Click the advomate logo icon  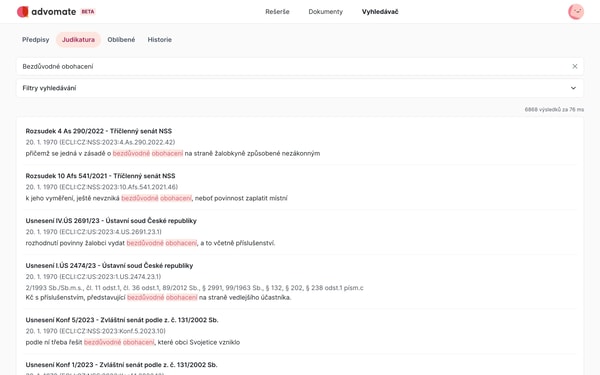pyautogui.click(x=23, y=12)
